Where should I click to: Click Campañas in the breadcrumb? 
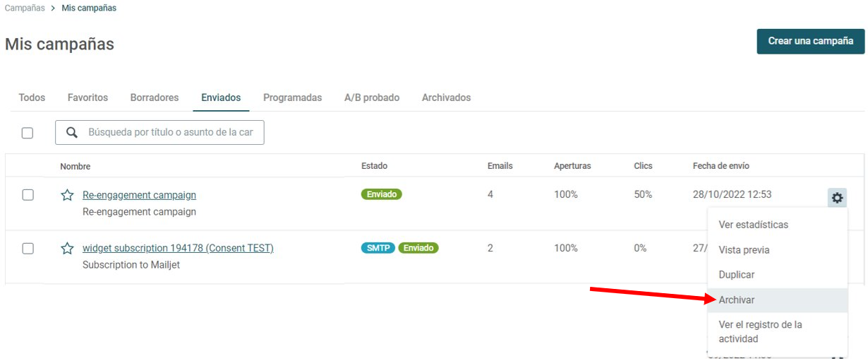pyautogui.click(x=25, y=8)
